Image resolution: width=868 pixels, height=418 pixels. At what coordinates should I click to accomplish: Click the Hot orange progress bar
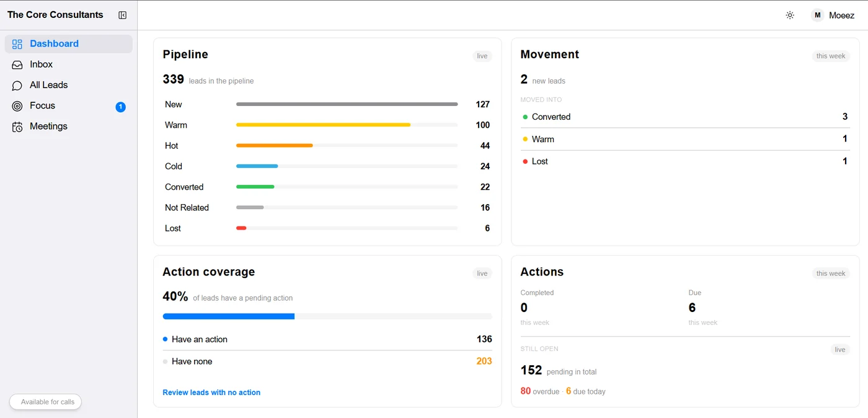(275, 146)
